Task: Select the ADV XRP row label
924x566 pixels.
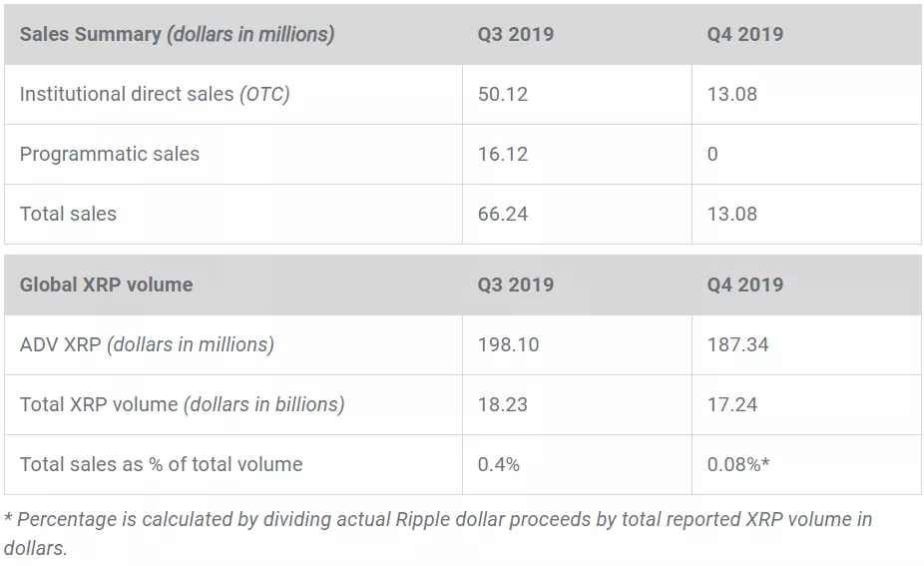Action: click(147, 344)
